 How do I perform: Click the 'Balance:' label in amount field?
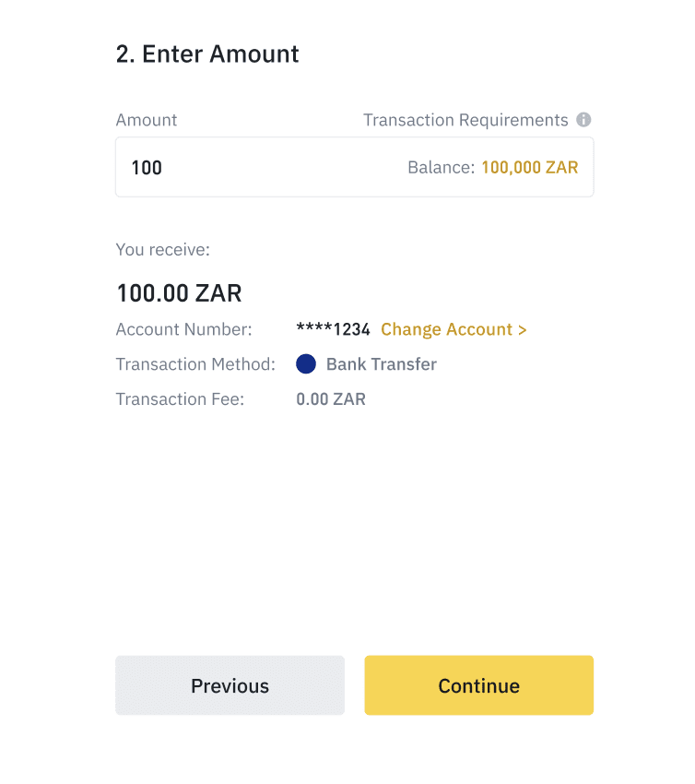(442, 168)
